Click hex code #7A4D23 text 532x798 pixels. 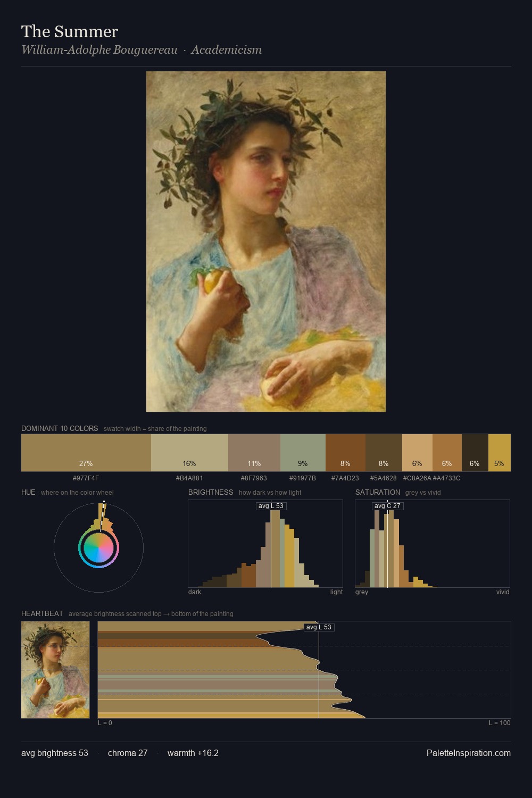[345, 478]
